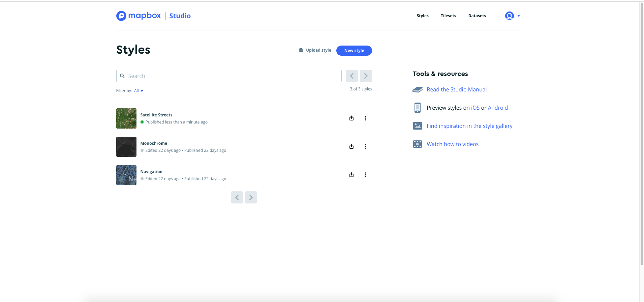
Task: Click the share icon for Satellite Streets
Action: tap(351, 118)
